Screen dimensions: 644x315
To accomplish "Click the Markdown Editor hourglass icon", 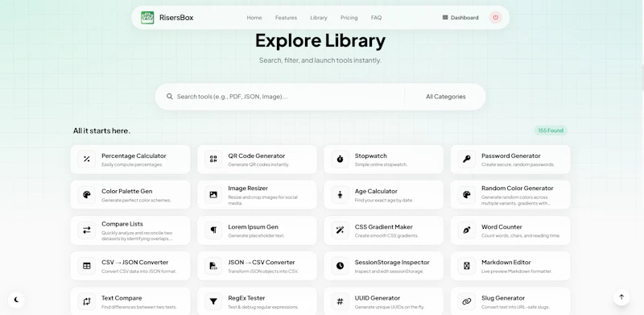I will tap(467, 266).
